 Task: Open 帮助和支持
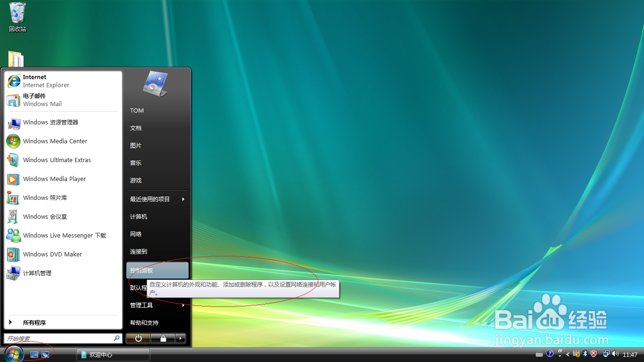pos(157,323)
